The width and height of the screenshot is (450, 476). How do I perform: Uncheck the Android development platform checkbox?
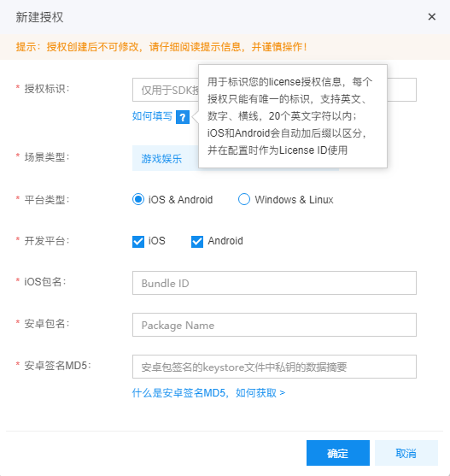197,242
